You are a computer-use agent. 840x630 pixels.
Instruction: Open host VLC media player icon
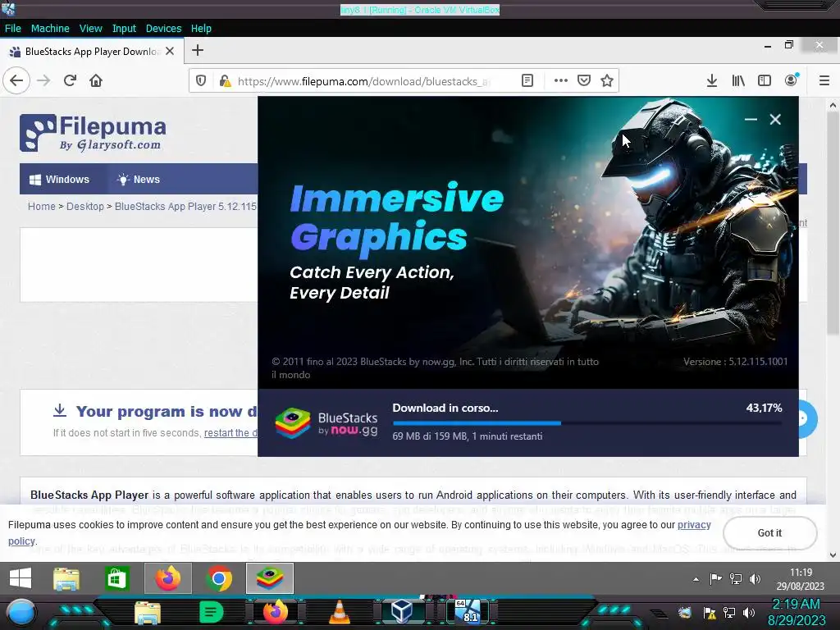340,612
